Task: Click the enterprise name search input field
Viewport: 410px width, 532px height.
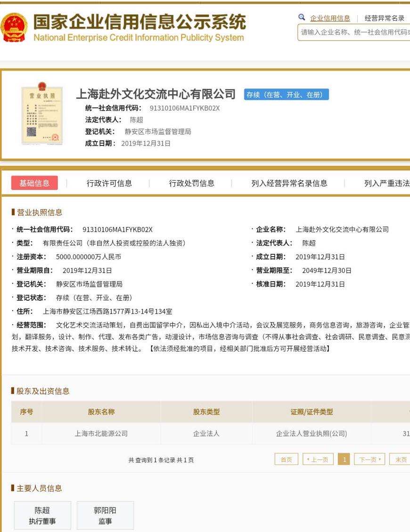Action: click(354, 32)
